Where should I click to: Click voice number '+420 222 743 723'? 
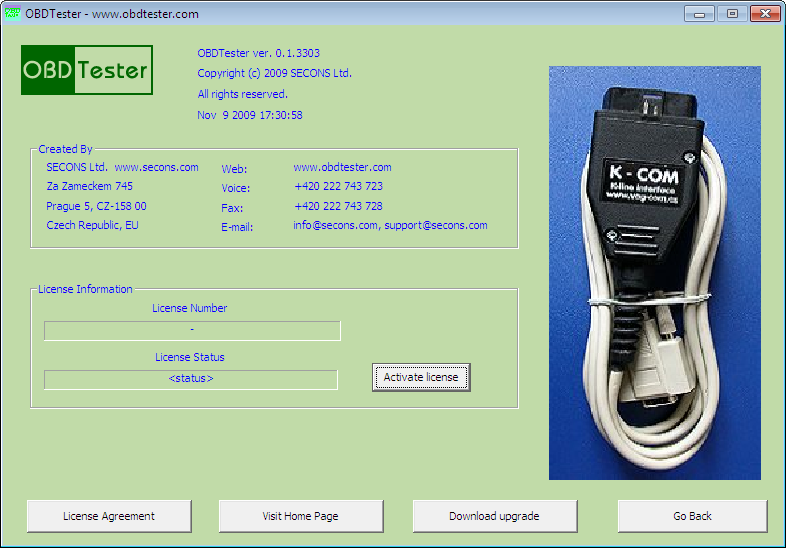[x=338, y=186]
